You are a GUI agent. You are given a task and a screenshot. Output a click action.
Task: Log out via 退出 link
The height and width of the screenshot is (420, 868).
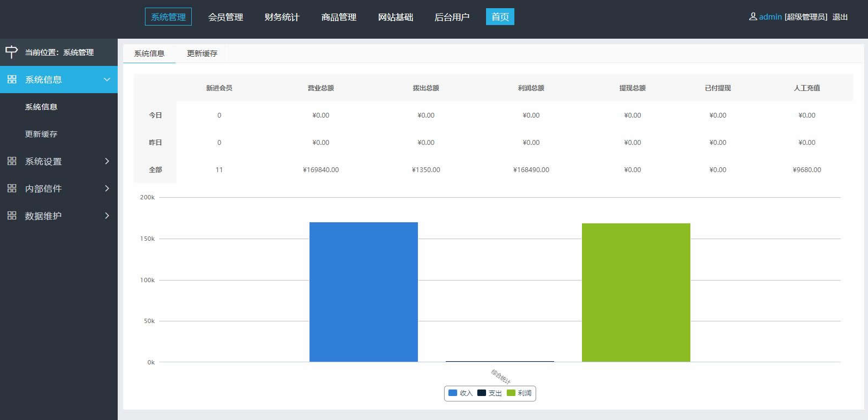click(840, 17)
